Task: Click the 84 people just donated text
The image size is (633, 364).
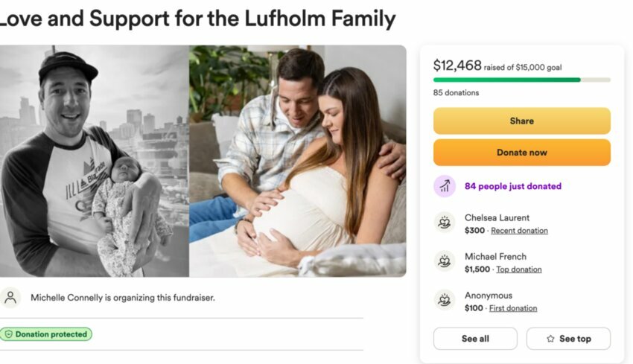Action: (512, 186)
